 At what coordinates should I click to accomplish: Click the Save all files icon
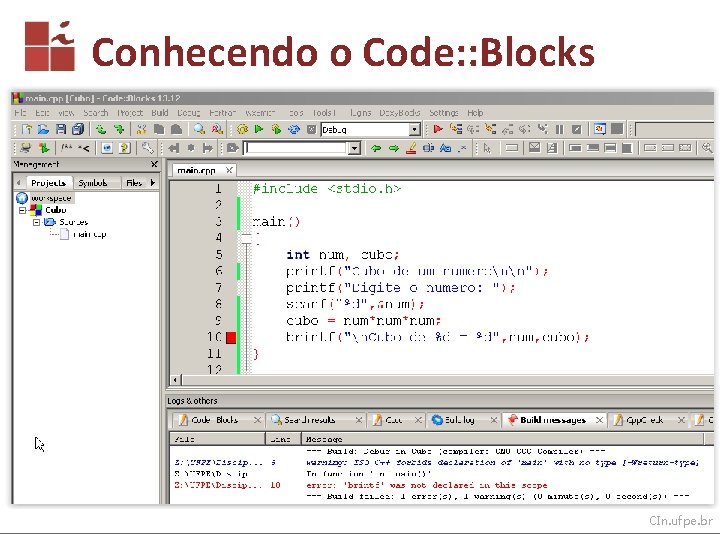click(78, 129)
